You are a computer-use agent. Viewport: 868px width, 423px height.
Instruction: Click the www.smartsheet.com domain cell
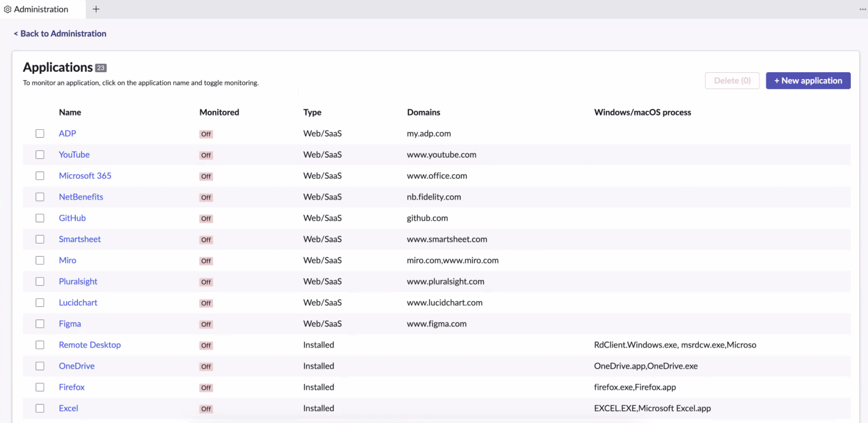click(x=447, y=239)
